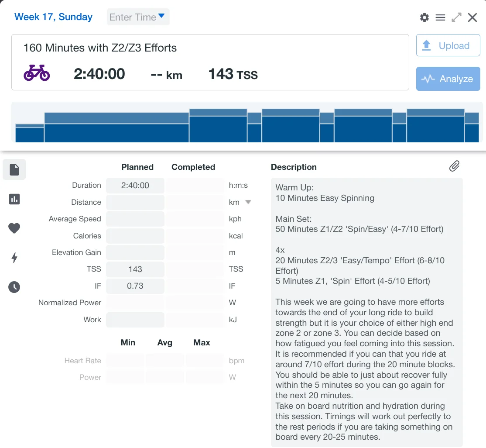Click the completed Average Speed field
Image resolution: width=486 pixels, height=448 pixels.
click(195, 219)
